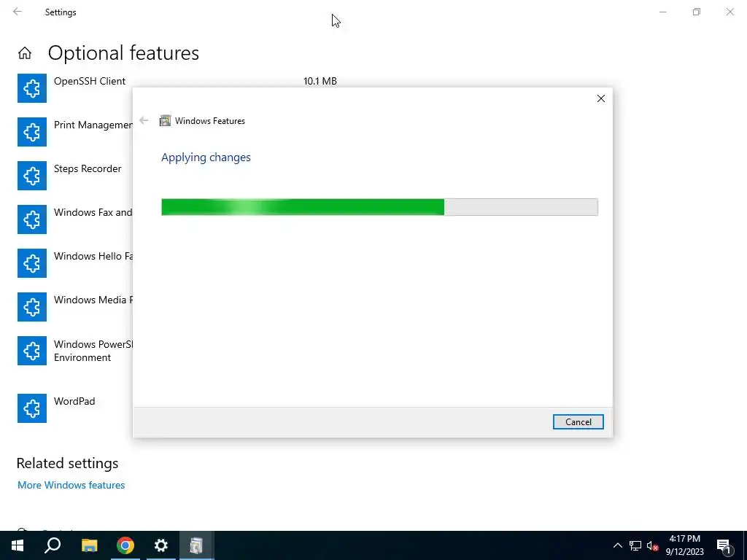Click the taskbar clock and date
Screen dimensions: 747x560
[x=684, y=545]
